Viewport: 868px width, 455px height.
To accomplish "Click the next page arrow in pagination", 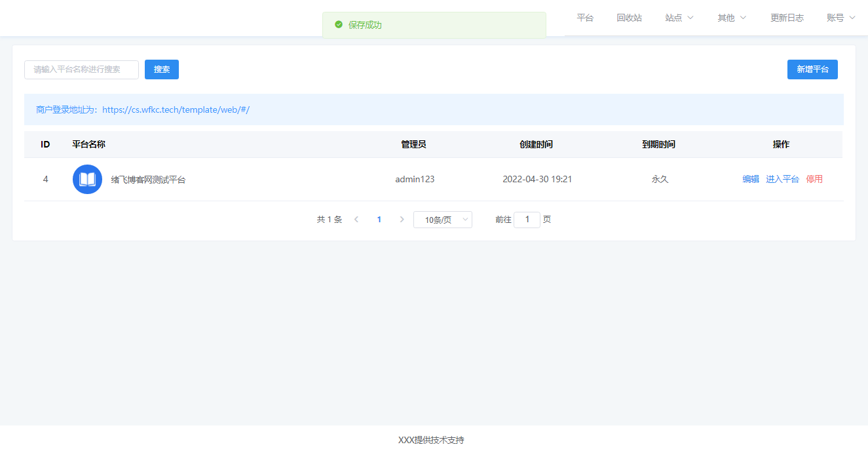I will coord(402,219).
